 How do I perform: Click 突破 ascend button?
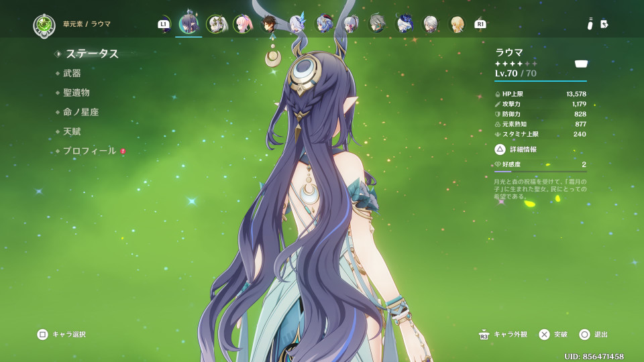561,335
